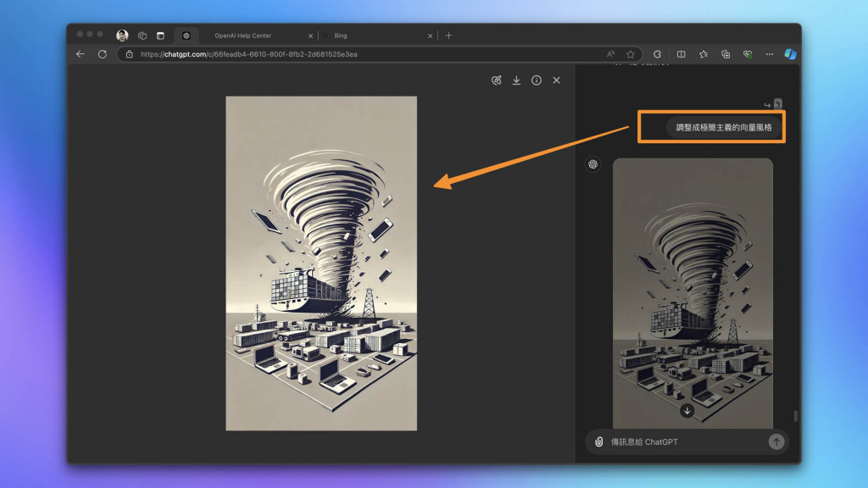Click the 調整成極簡主義的向量風格 message bubble

(x=724, y=127)
